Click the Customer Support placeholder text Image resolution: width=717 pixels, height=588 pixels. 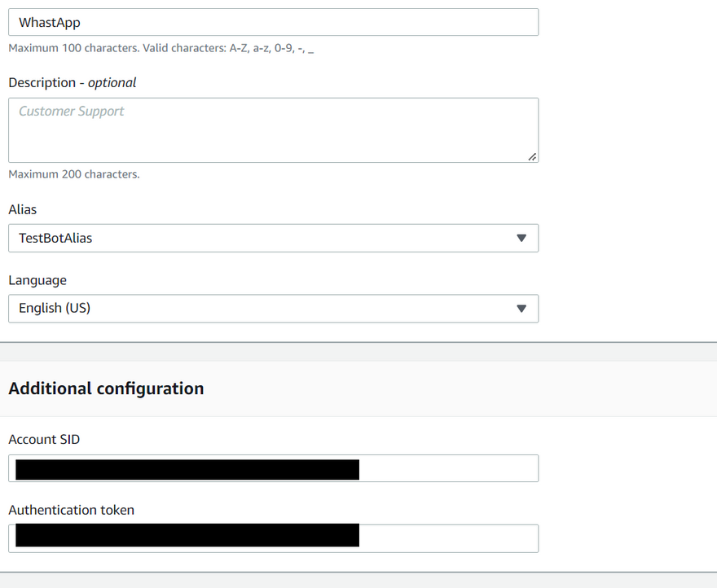(72, 112)
